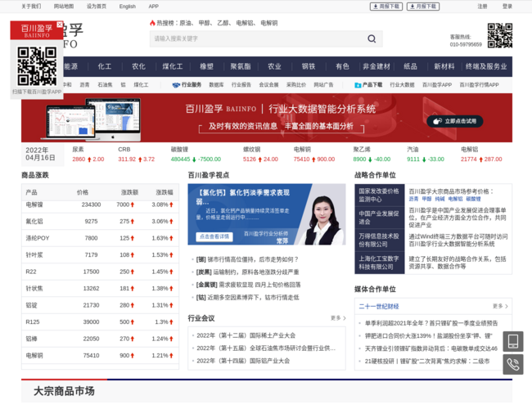Screen dimensions: 532x409
Task: Click the 产品下载 download icon
Action: (x=358, y=85)
